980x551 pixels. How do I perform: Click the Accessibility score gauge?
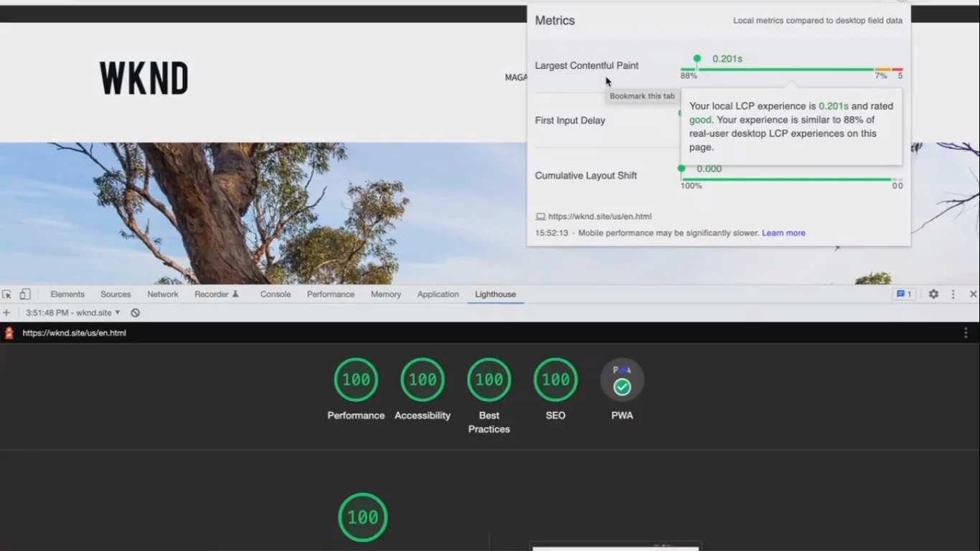pos(423,380)
